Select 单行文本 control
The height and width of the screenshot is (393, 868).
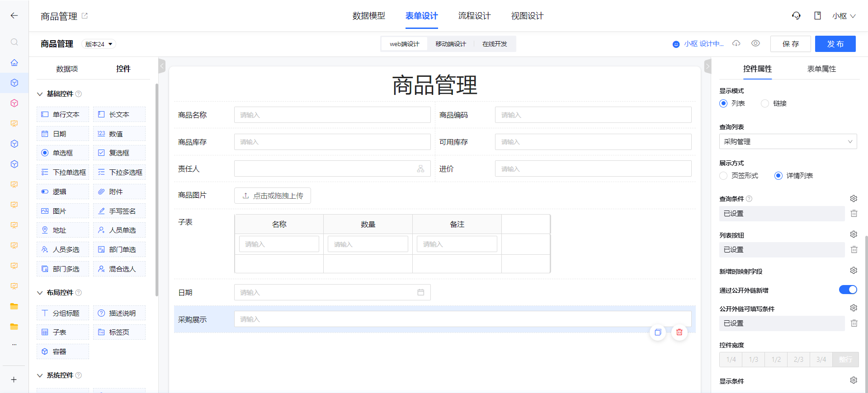coord(63,114)
